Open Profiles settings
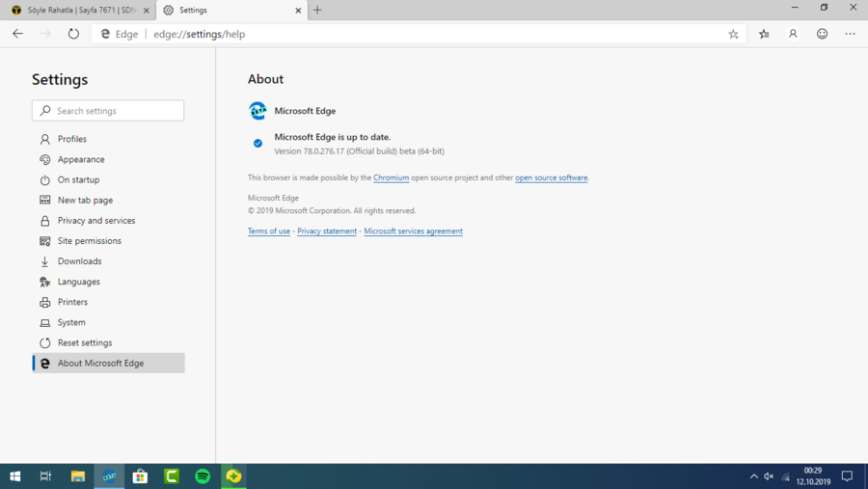Screen dimensions: 868x489 click(108, 139)
